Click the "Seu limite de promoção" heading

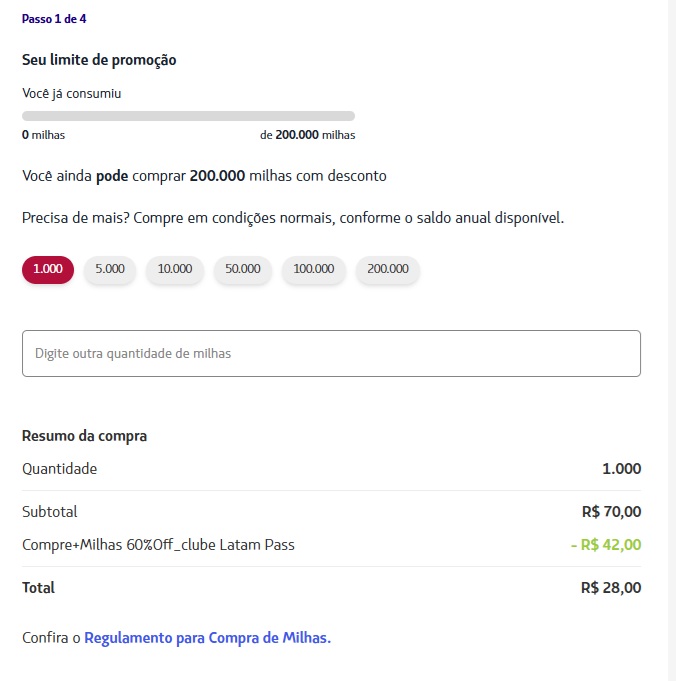99,60
